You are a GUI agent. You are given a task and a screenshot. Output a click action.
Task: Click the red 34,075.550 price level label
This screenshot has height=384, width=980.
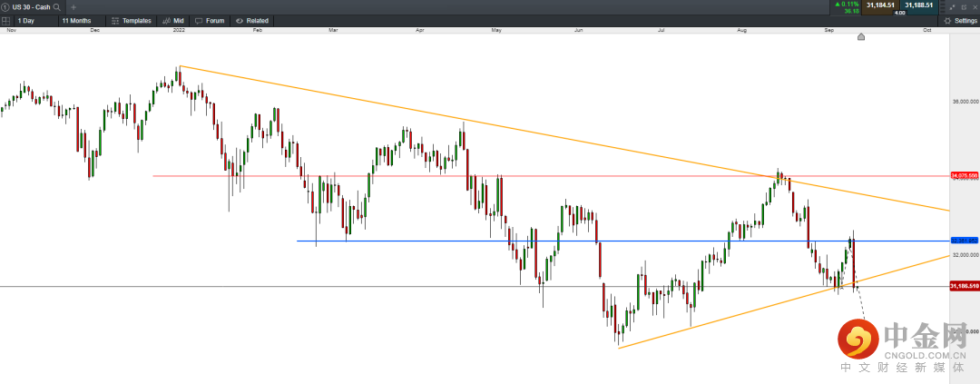coord(964,175)
